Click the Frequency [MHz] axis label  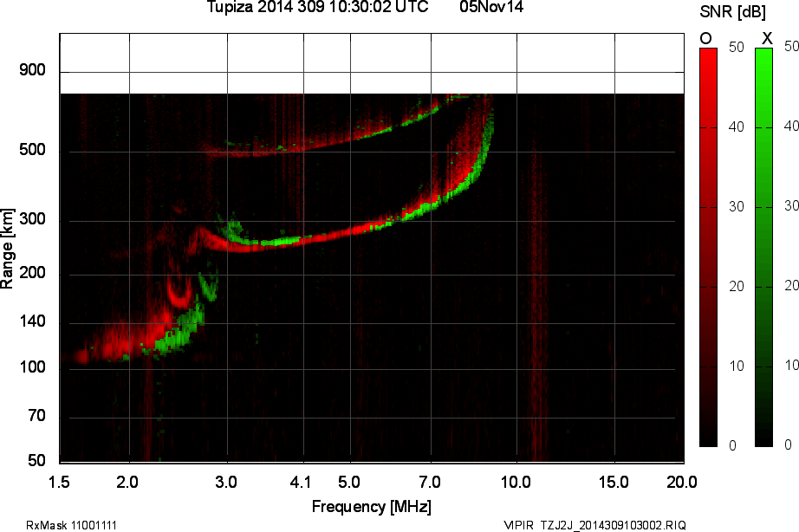coord(371,506)
